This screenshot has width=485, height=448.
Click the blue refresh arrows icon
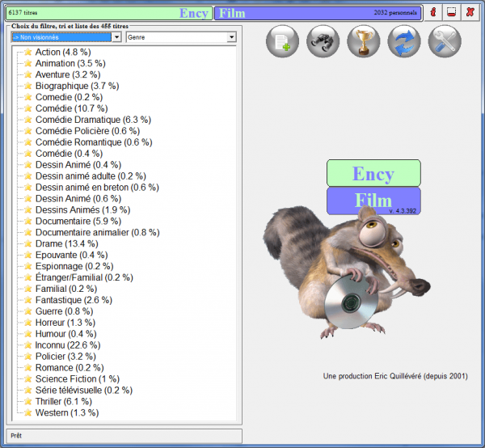(x=404, y=40)
